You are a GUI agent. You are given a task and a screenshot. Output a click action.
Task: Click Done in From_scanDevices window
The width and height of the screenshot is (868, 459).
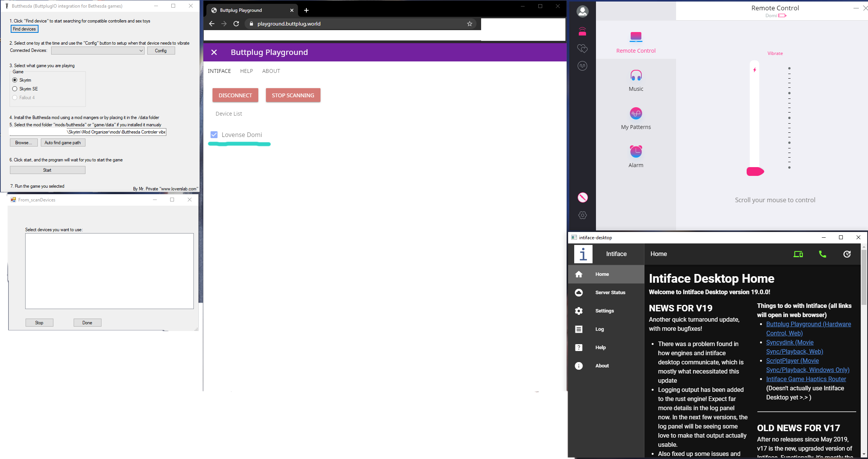coord(87,323)
